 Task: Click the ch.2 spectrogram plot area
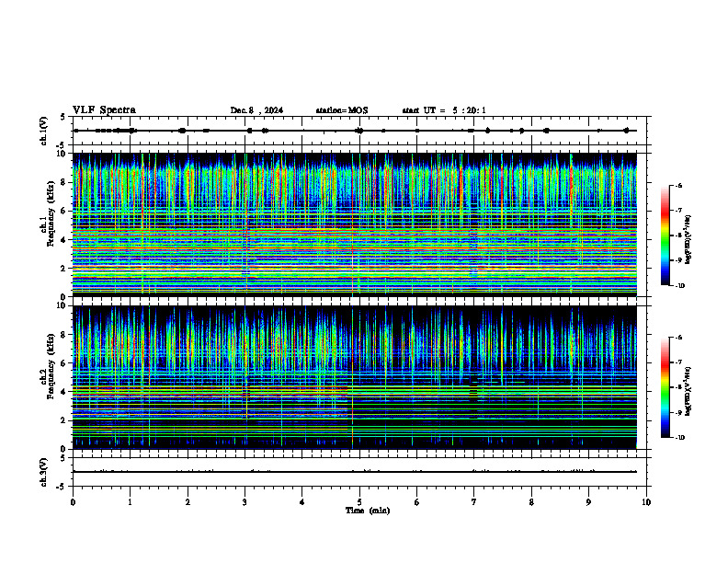pyautogui.click(x=355, y=377)
